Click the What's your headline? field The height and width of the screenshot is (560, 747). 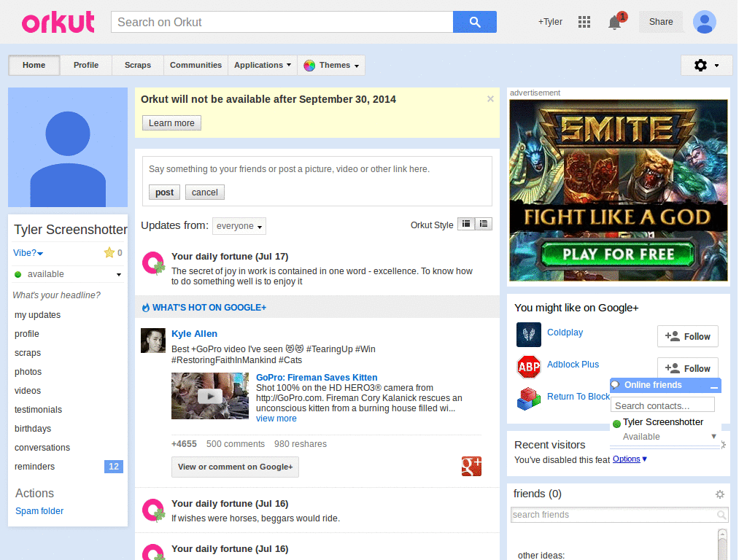pyautogui.click(x=57, y=295)
